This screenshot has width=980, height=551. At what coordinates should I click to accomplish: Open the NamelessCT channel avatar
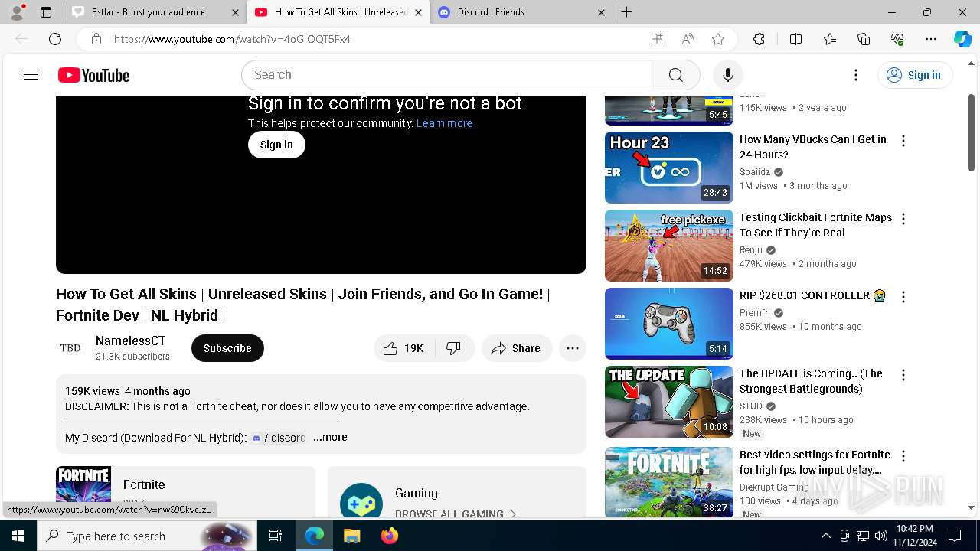[70, 348]
